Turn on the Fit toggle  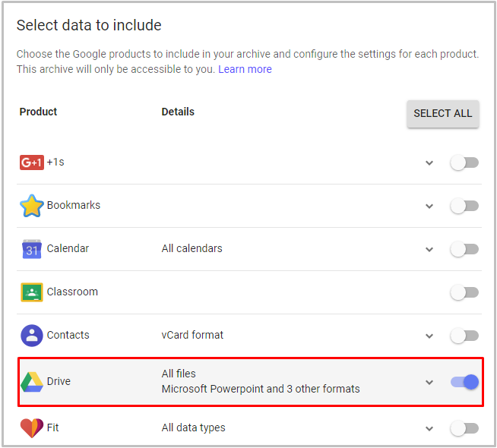(464, 428)
